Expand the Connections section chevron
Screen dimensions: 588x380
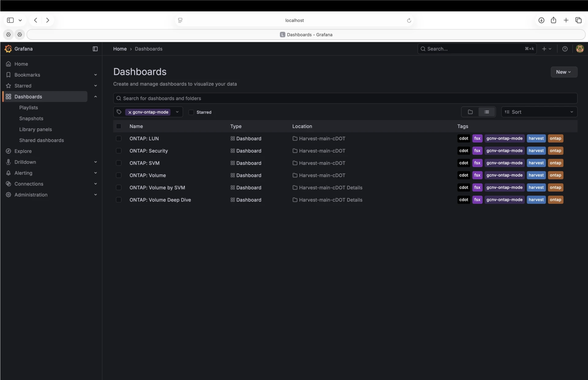pyautogui.click(x=95, y=184)
